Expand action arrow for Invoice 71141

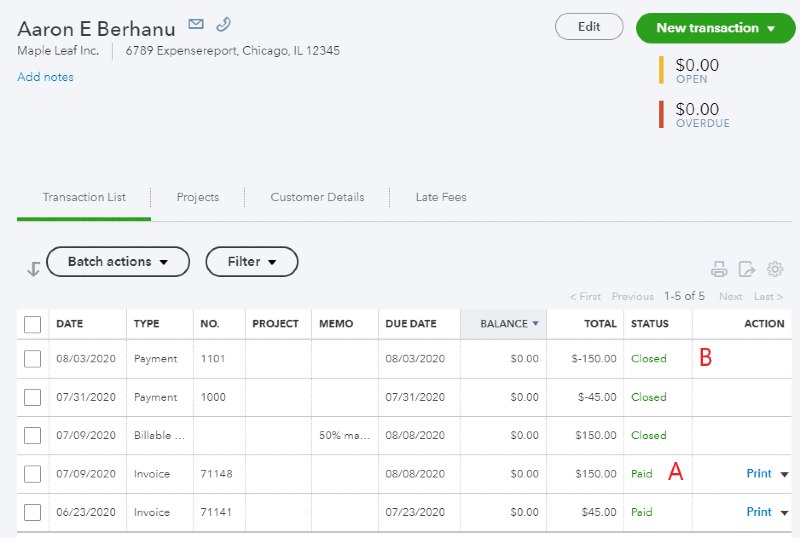click(x=784, y=512)
